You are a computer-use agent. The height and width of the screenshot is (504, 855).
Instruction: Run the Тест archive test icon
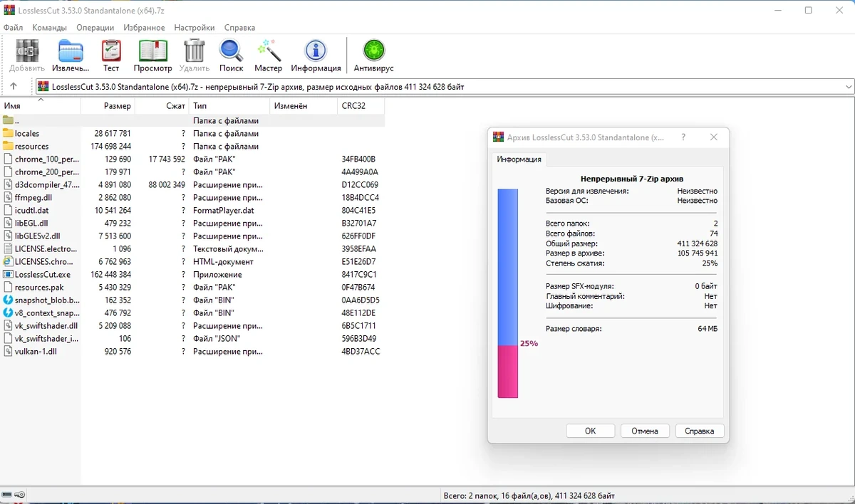tap(111, 51)
